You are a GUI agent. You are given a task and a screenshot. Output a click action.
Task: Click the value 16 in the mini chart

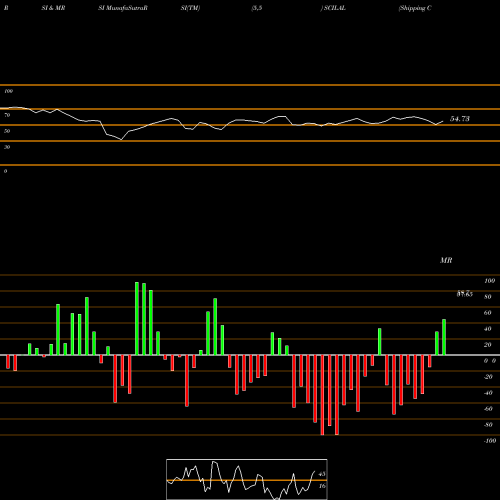(322, 486)
